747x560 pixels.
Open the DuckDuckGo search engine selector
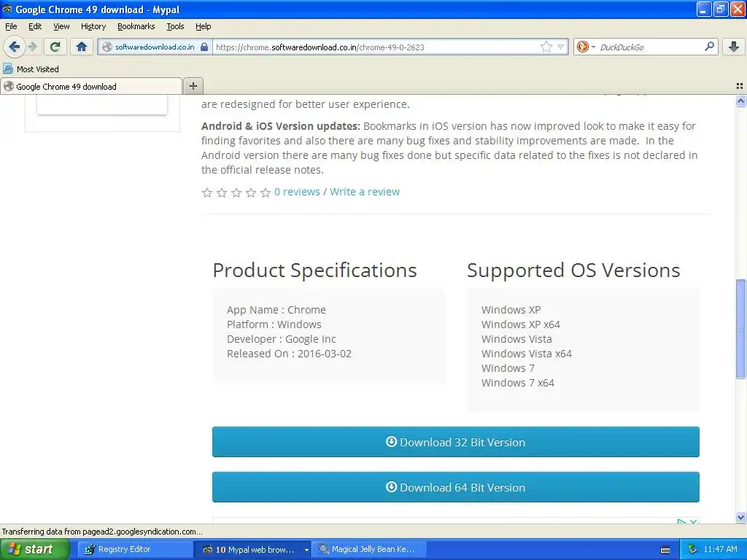click(x=586, y=47)
